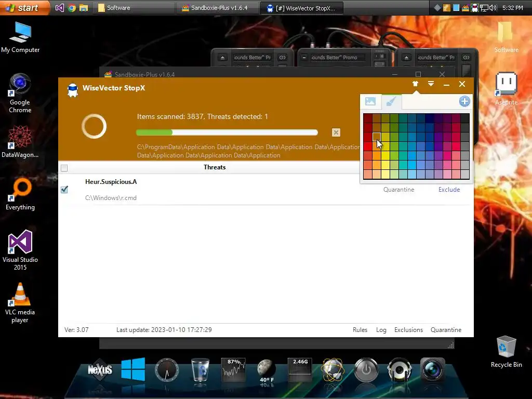The height and width of the screenshot is (399, 532).
Task: Switch to the image background tab
Action: pos(370,101)
